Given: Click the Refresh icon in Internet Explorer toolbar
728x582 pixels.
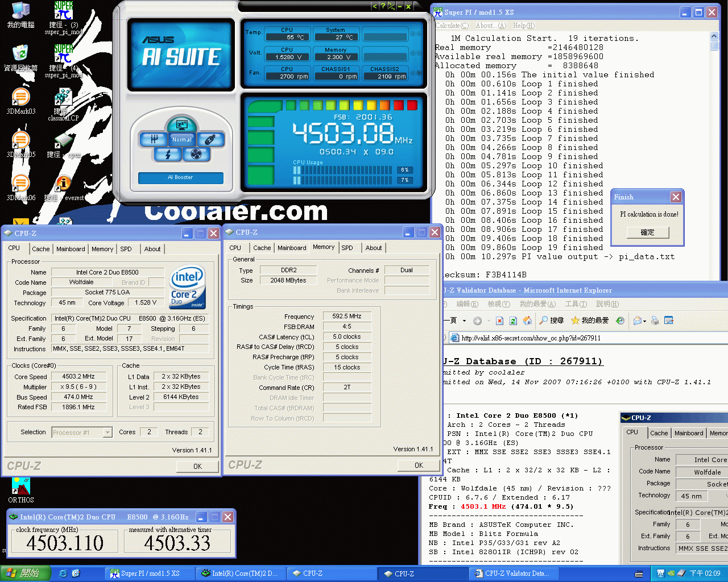Looking at the screenshot, I should [513, 321].
